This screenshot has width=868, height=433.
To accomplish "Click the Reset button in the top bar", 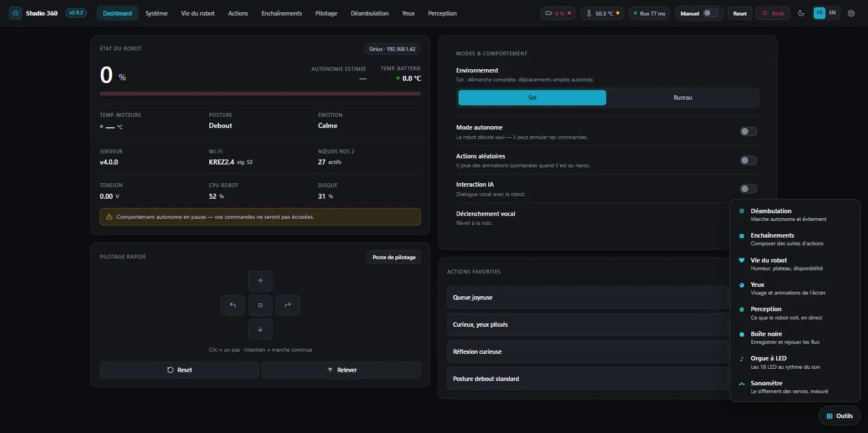I will [740, 13].
